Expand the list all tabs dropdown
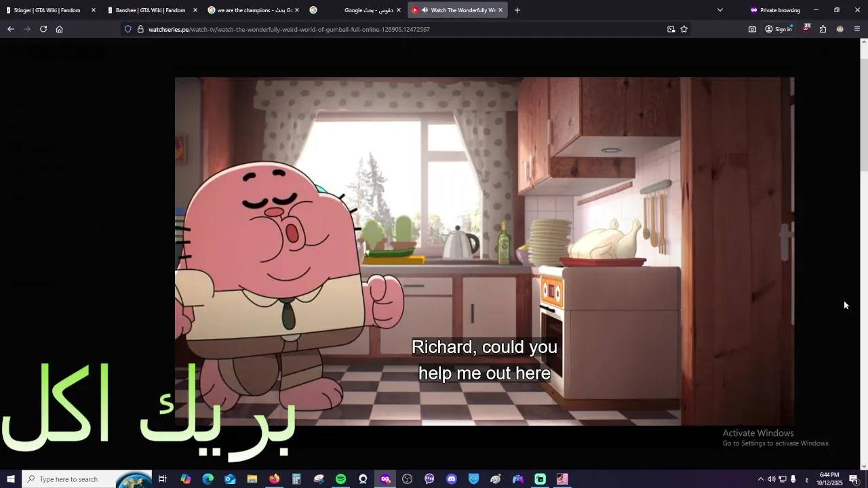 point(720,10)
